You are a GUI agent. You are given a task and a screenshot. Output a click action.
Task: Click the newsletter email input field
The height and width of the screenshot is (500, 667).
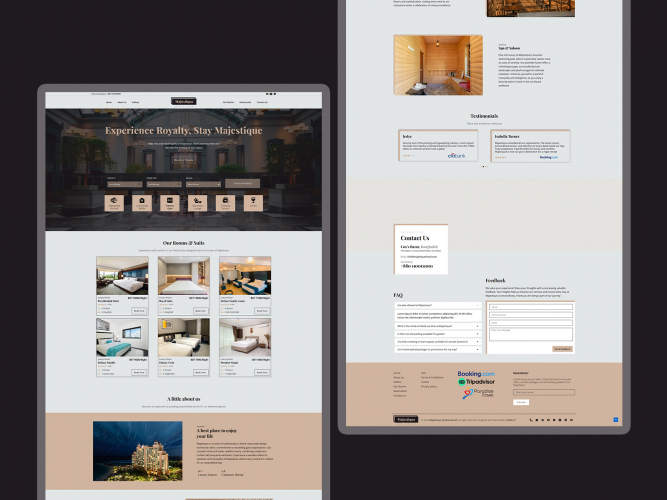coord(544,392)
